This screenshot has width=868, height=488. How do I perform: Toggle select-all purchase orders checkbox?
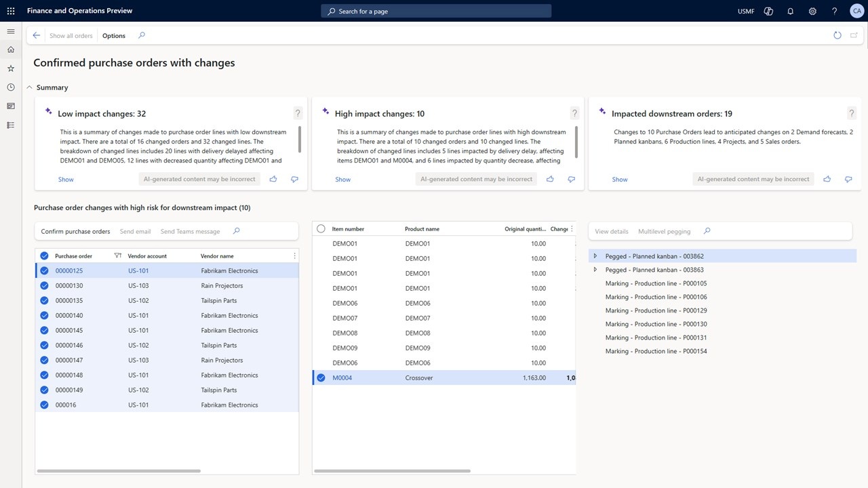point(44,256)
